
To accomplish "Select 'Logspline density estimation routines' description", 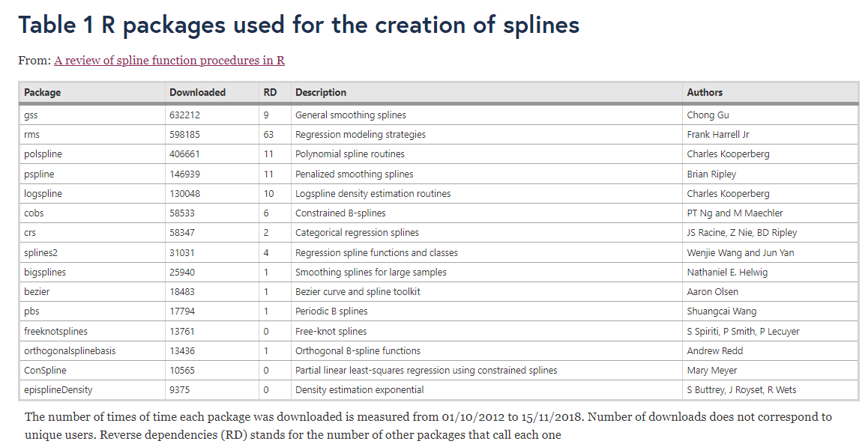I will [x=373, y=194].
